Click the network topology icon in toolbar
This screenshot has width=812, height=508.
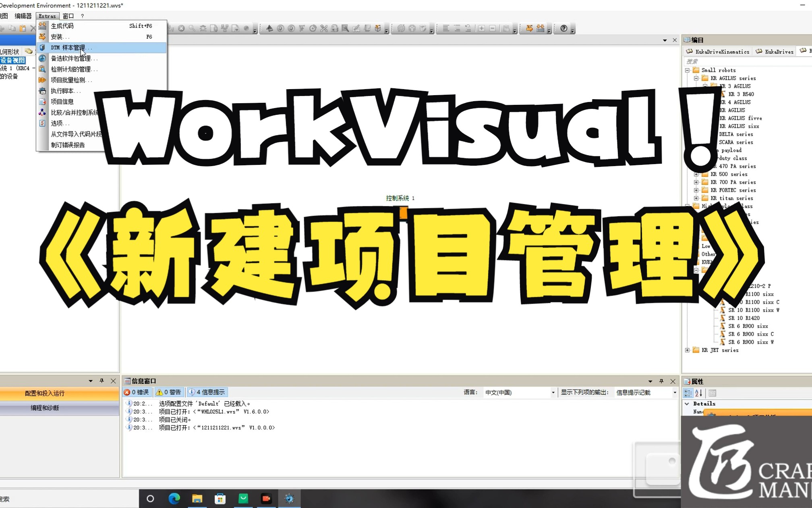tap(225, 28)
